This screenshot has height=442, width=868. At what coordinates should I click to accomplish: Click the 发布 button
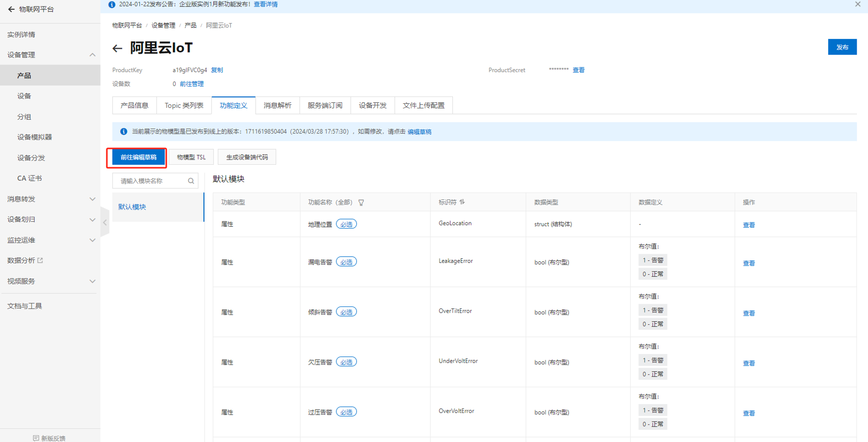842,47
